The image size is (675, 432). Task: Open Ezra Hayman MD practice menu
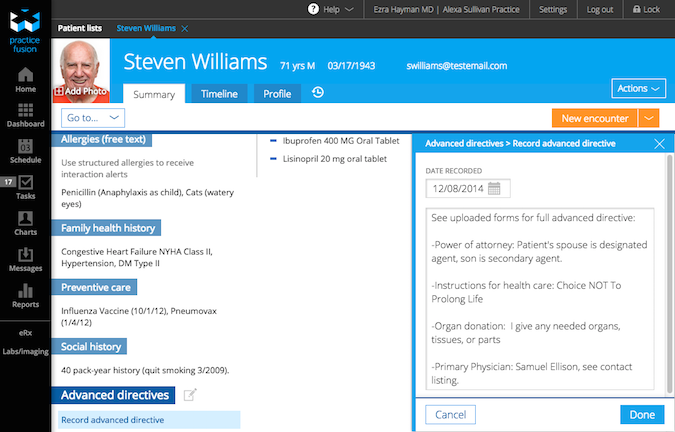446,9
